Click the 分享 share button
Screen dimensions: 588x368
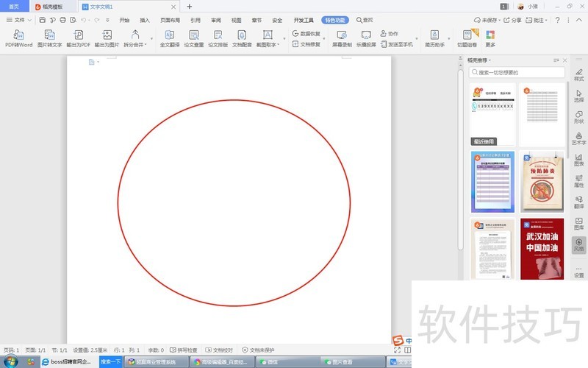tap(513, 21)
